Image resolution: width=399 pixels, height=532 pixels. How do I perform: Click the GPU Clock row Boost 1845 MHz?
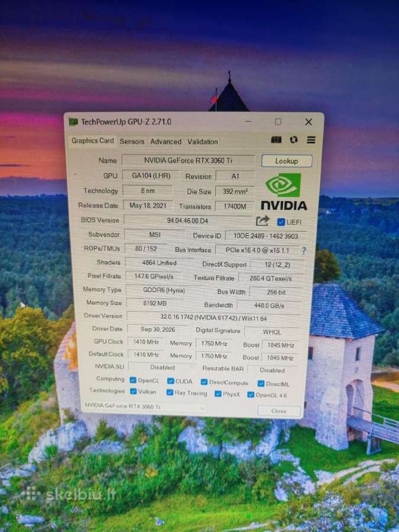(x=281, y=345)
